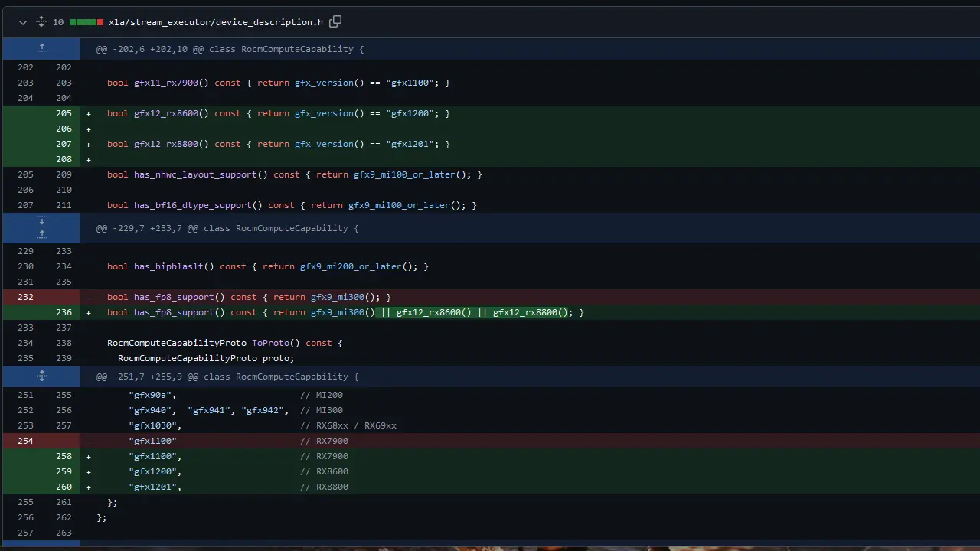This screenshot has height=551, width=980.
Task: Click highlighted gfx12_rx8800() on line 236
Action: [530, 312]
